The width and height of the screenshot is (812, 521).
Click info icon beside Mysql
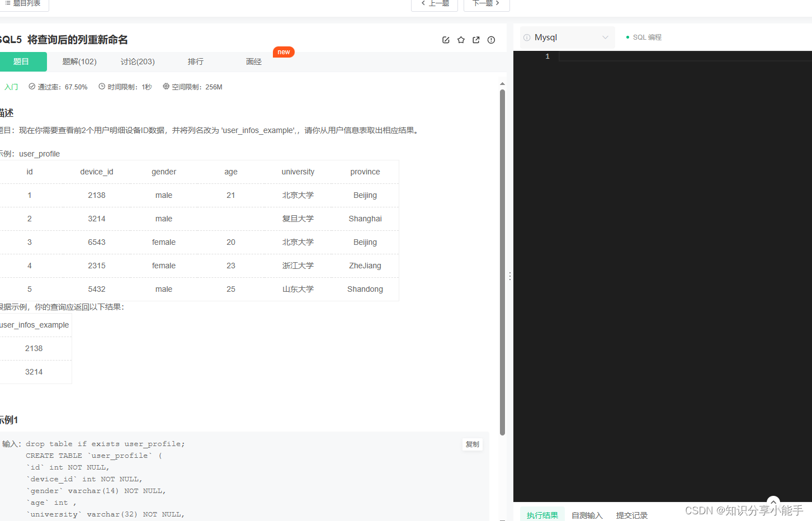tap(527, 37)
